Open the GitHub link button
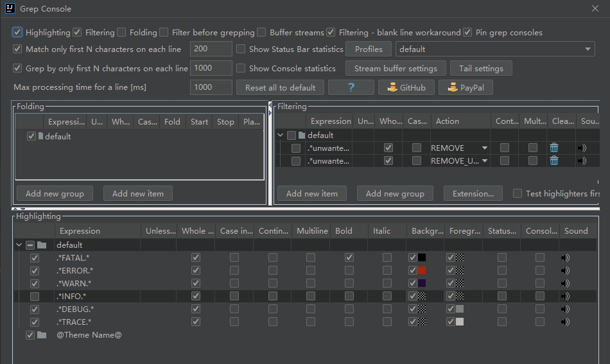The width and height of the screenshot is (610, 364). click(406, 87)
